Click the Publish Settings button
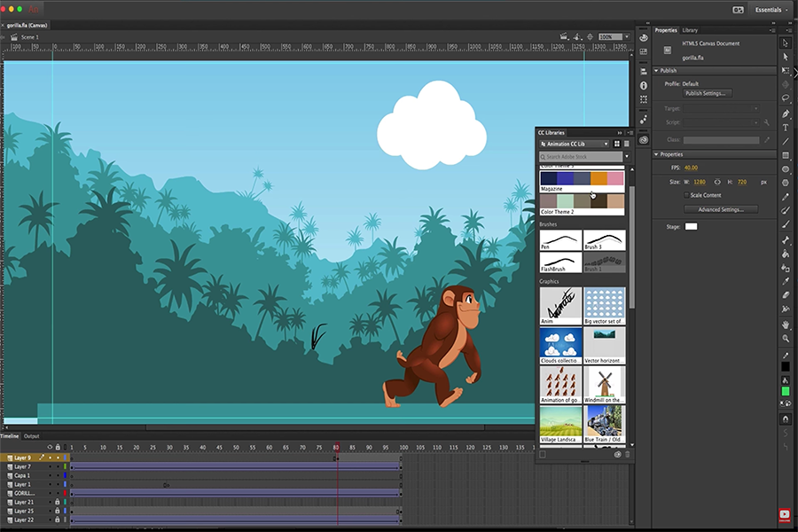Image resolution: width=798 pixels, height=532 pixels. [707, 93]
